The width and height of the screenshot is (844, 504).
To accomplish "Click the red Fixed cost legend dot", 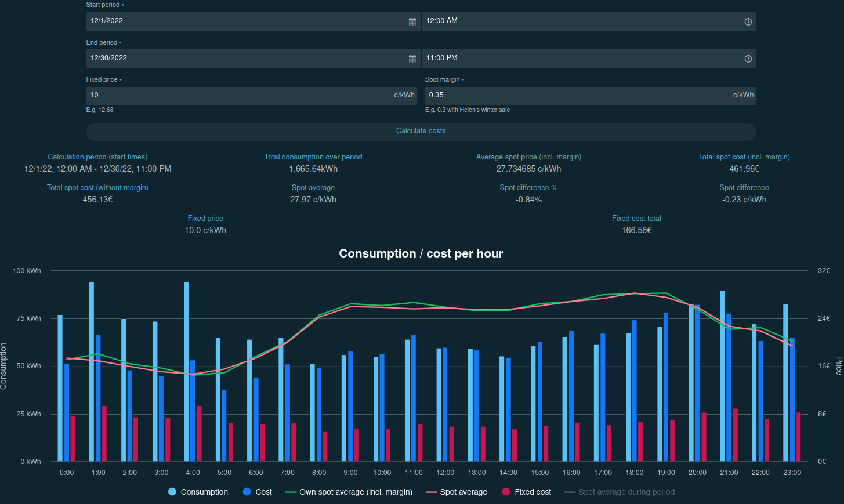I will click(506, 492).
